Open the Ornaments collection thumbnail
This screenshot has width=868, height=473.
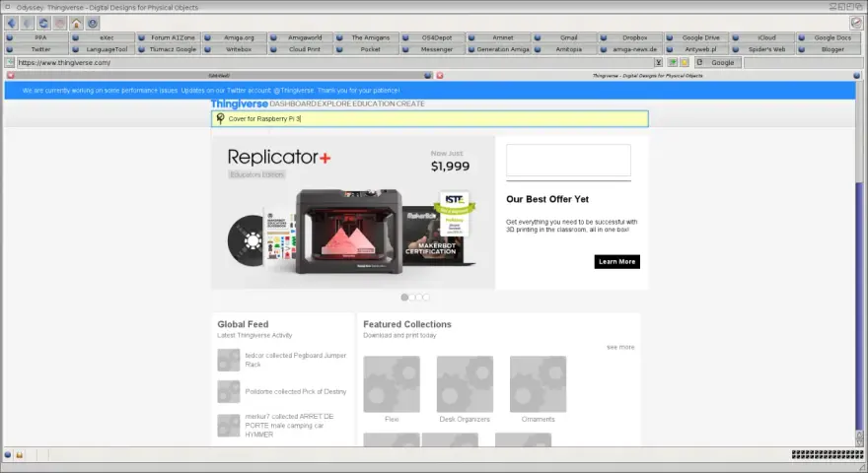(x=538, y=384)
